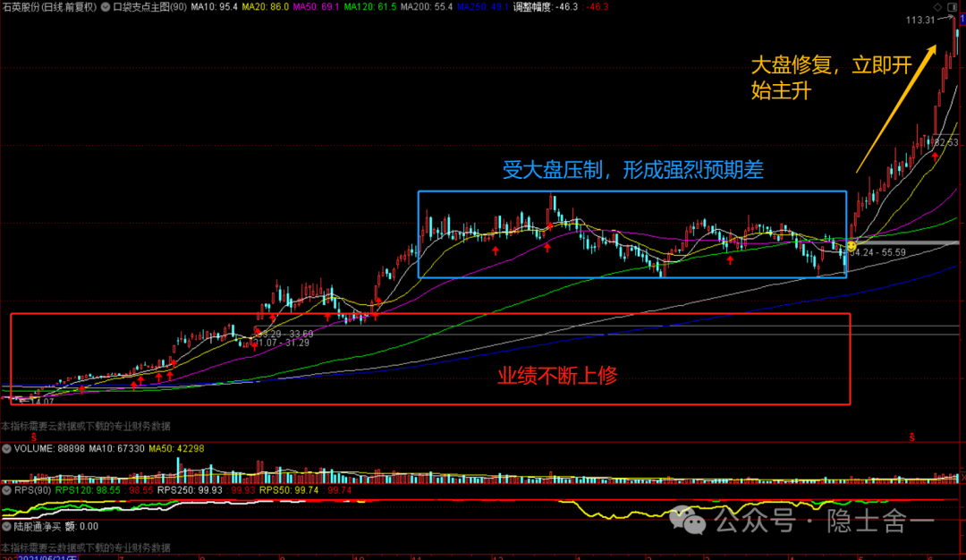Image resolution: width=966 pixels, height=560 pixels.
Task: Click the green MA120: 61.5 value
Action: click(x=369, y=7)
